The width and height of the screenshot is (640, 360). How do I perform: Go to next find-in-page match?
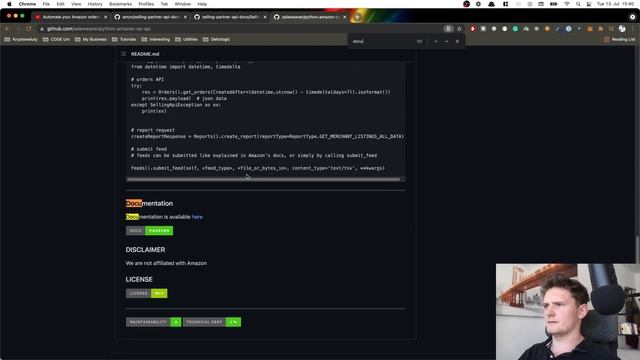[447, 41]
